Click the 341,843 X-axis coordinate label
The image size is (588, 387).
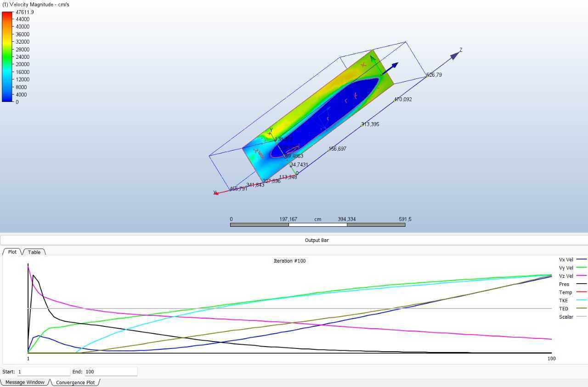pyautogui.click(x=255, y=185)
